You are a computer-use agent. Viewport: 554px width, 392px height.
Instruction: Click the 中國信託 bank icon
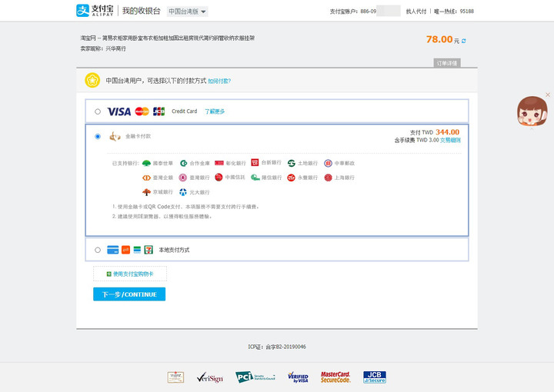(x=219, y=177)
